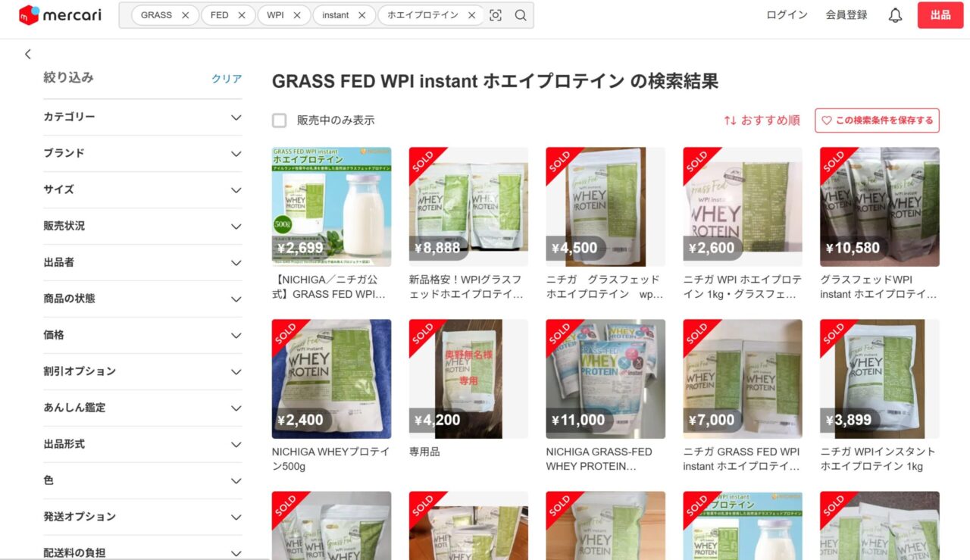Screen dimensions: 970x560
Task: Remove the FED search tag
Action: [x=242, y=15]
